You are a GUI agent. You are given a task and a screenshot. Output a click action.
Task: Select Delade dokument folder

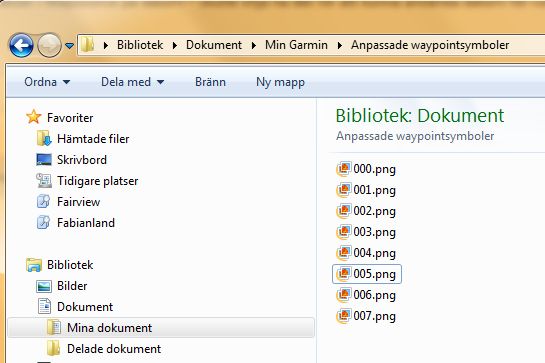(114, 348)
